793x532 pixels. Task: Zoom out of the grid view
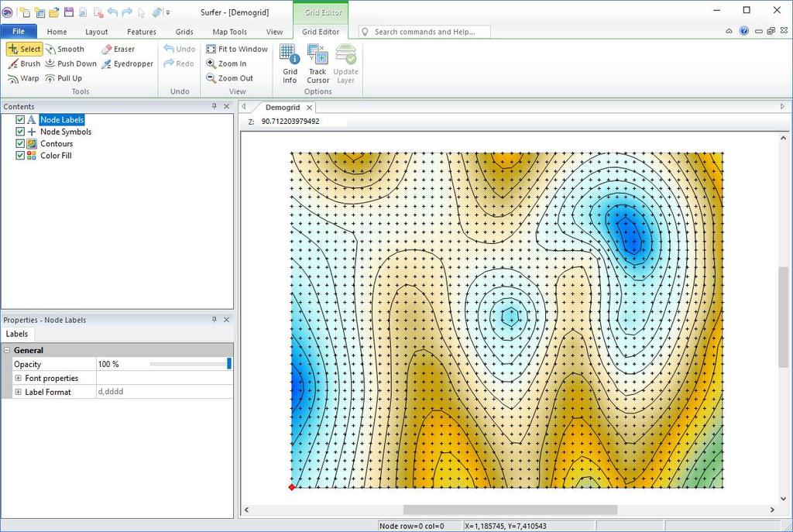point(229,78)
